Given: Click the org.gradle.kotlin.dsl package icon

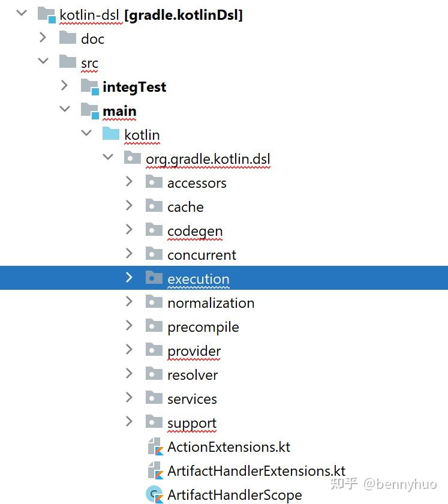Looking at the screenshot, I should point(133,158).
